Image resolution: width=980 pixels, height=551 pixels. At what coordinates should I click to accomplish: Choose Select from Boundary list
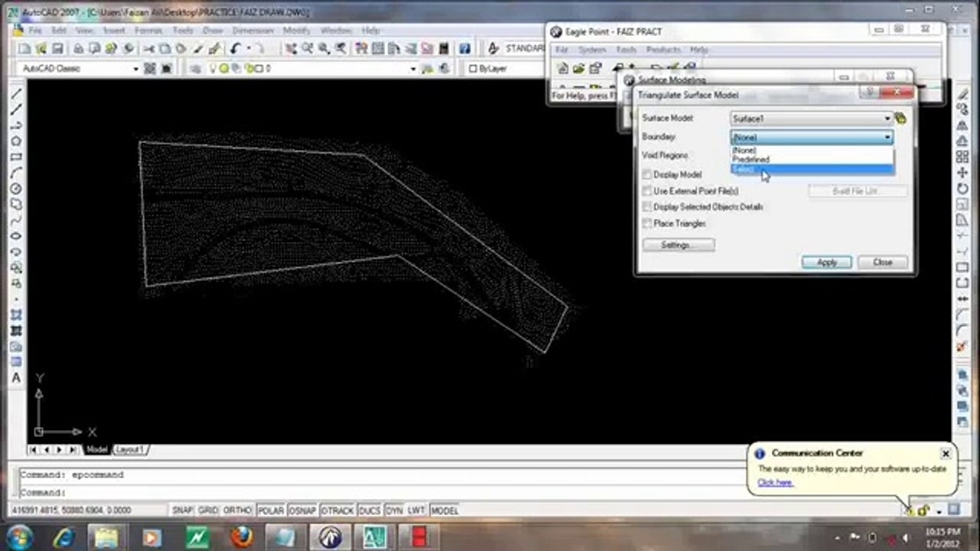click(812, 169)
